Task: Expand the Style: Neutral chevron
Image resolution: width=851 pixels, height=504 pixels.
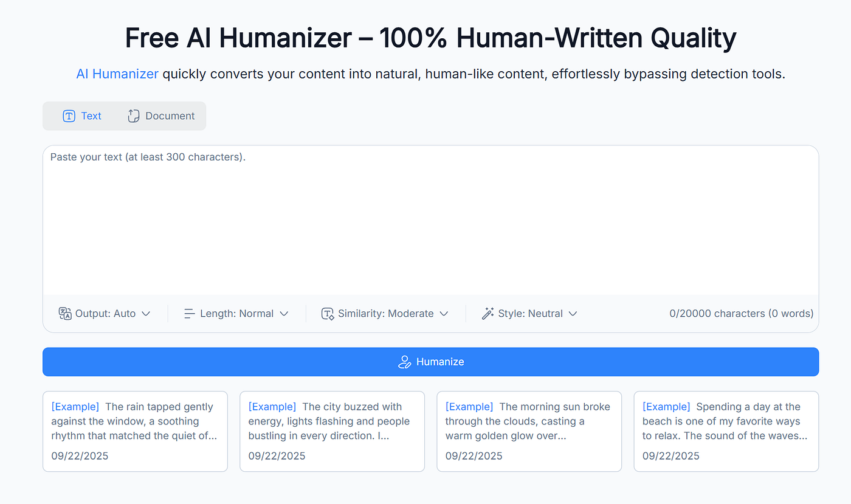Action: [573, 314]
